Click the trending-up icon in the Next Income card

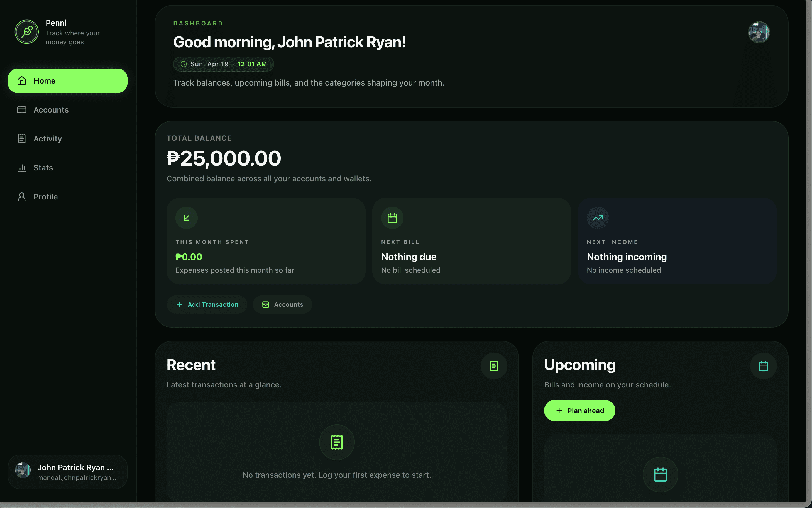(598, 218)
